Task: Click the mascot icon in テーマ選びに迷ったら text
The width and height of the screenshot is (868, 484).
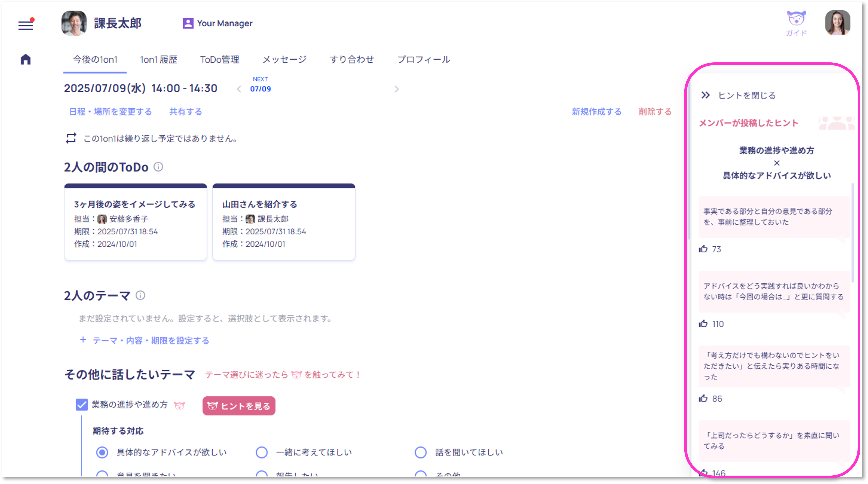Action: click(296, 374)
